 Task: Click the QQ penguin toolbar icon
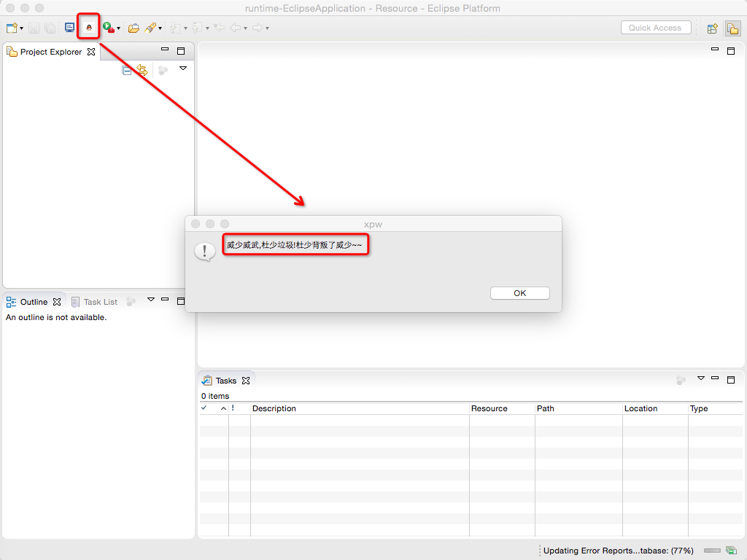88,28
